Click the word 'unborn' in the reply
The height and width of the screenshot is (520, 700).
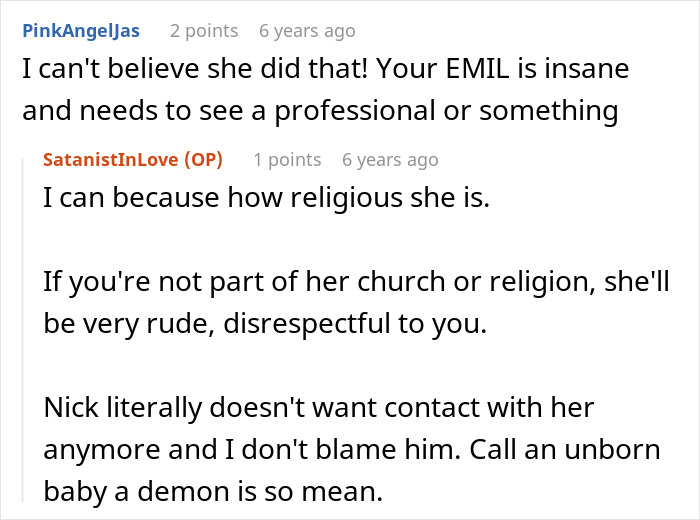(612, 449)
